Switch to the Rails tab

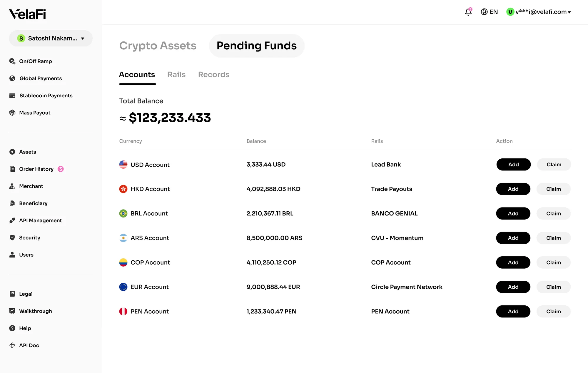[176, 75]
